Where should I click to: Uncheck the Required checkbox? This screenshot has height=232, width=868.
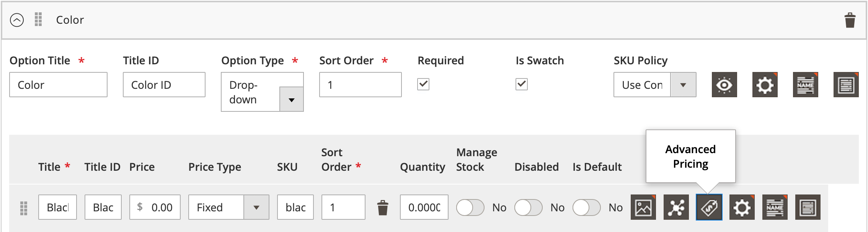point(423,84)
